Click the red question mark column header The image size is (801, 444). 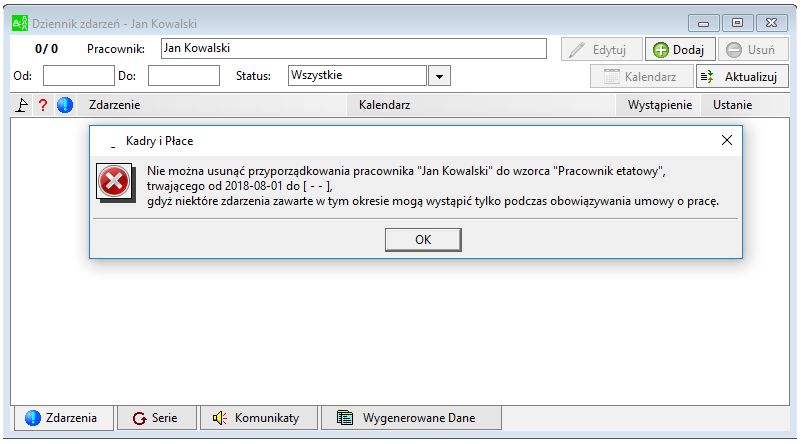pos(43,105)
